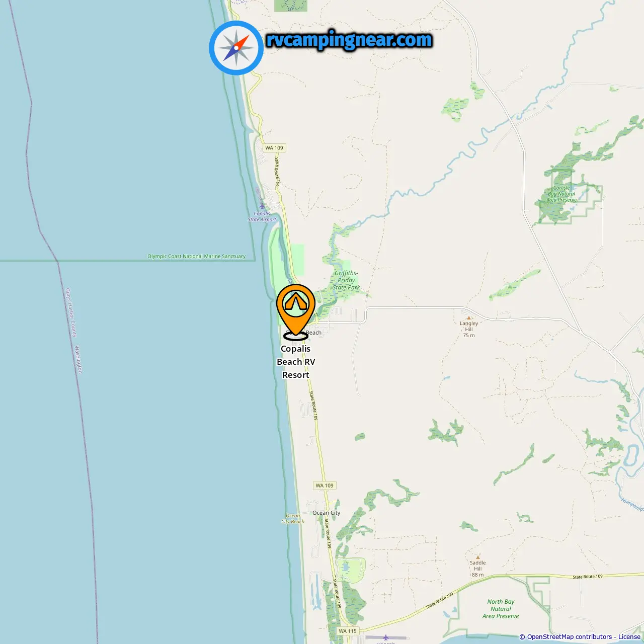Viewport: 644px width, 644px height.
Task: Click the blue compass logo icon
Action: click(236, 48)
